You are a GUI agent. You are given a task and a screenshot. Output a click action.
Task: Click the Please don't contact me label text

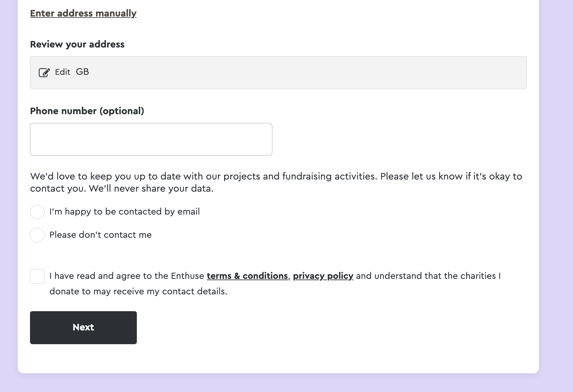pos(100,235)
